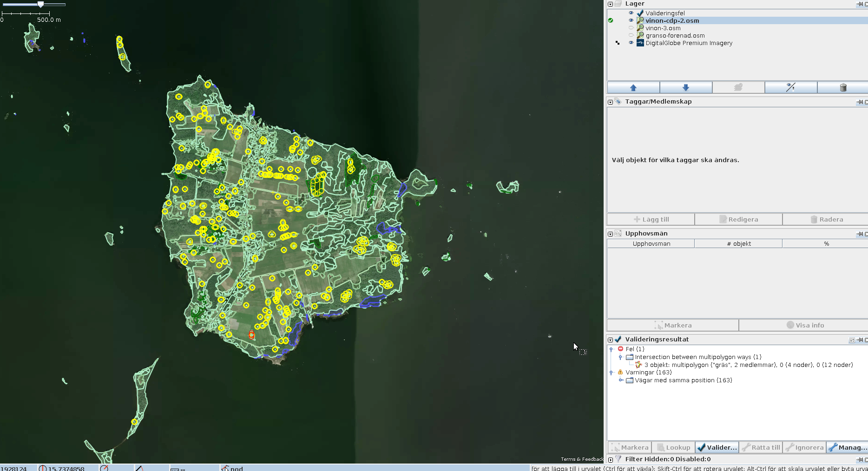Hide the Valideringsfel layer via eye icon

point(631,13)
